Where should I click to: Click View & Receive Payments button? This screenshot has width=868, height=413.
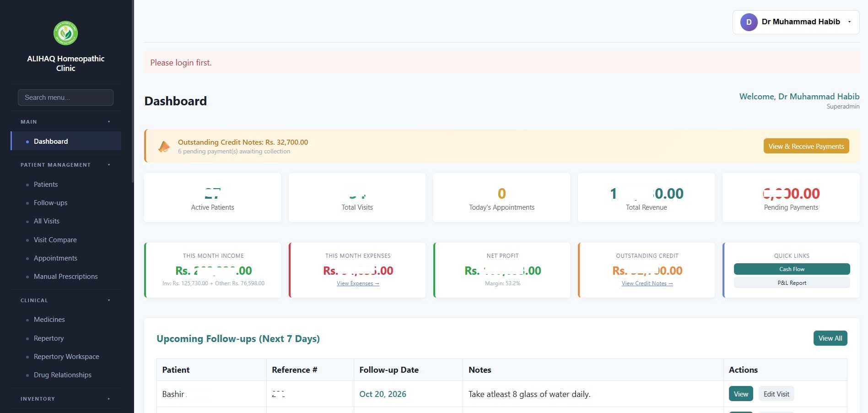806,146
